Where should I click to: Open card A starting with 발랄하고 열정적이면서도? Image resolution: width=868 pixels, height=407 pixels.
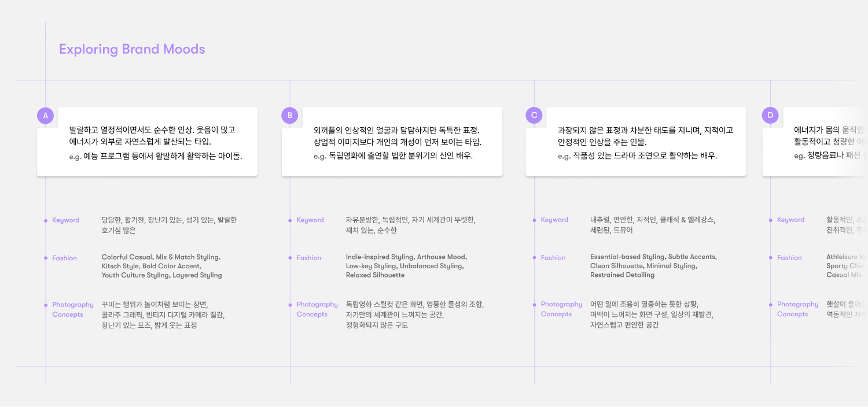pyautogui.click(x=148, y=142)
